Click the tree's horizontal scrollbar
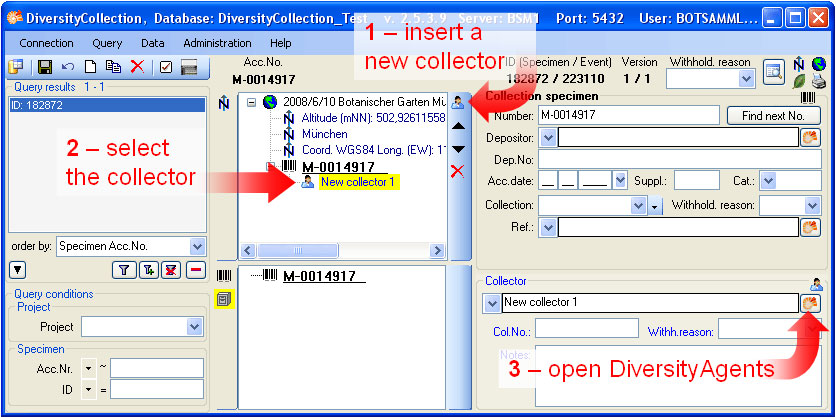The width and height of the screenshot is (836, 418). (340, 250)
